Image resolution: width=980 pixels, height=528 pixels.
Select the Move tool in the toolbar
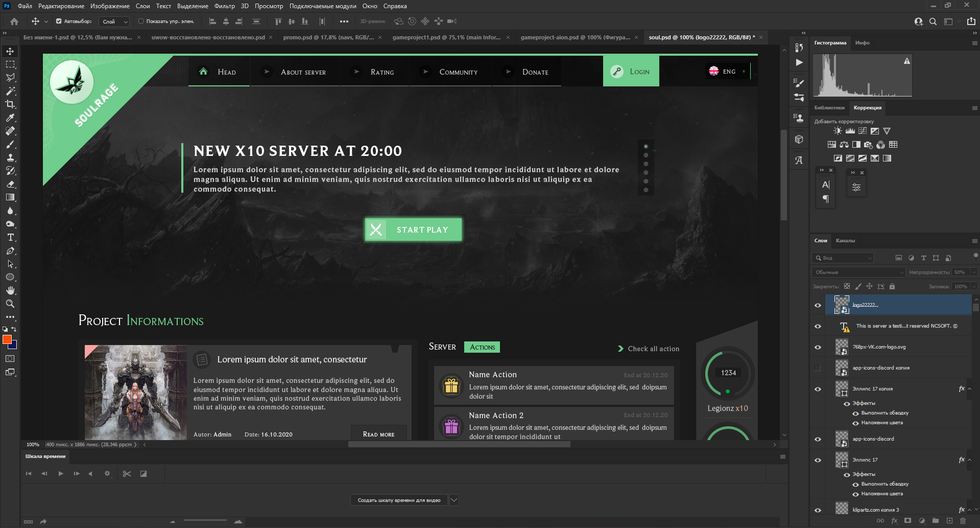click(10, 51)
